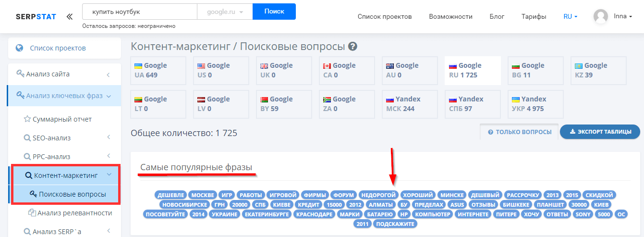
Task: Collapse Анализ ключевых фраз section
Action: point(64,96)
